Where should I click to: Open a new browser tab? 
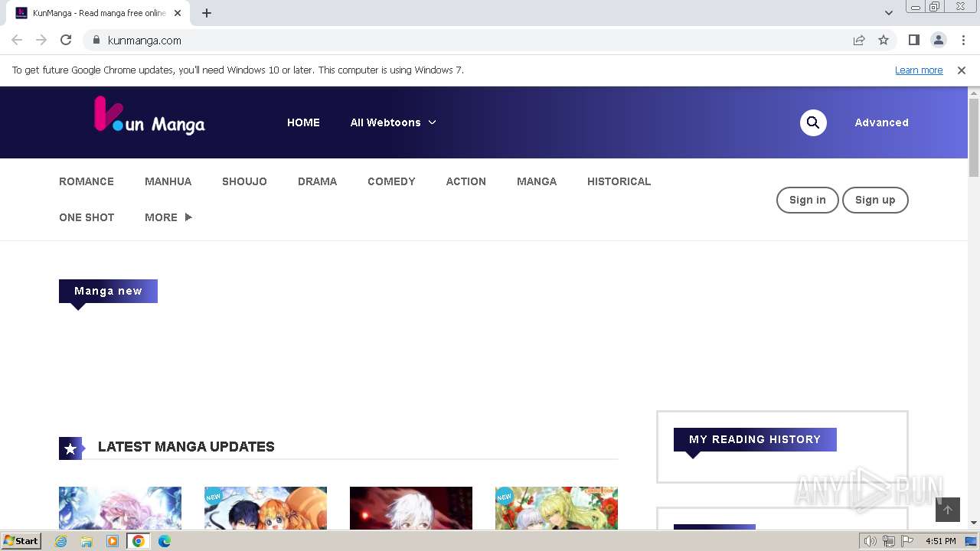click(207, 13)
